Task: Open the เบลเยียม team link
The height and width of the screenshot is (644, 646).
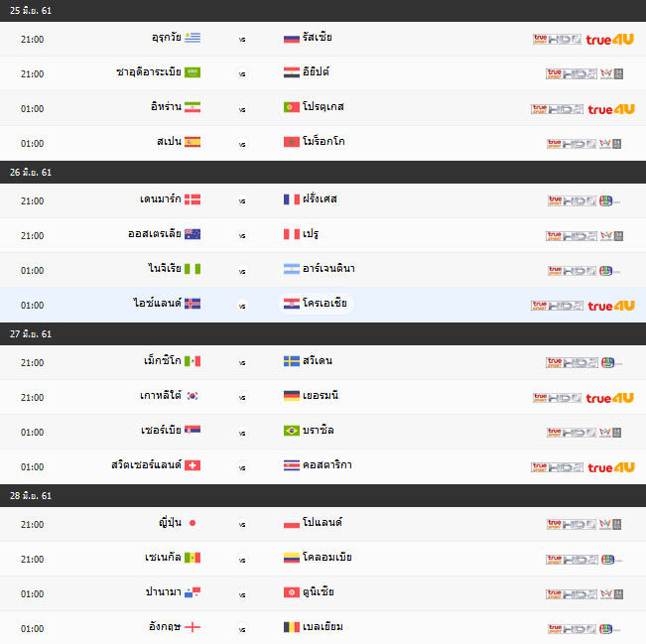Action: point(323,627)
